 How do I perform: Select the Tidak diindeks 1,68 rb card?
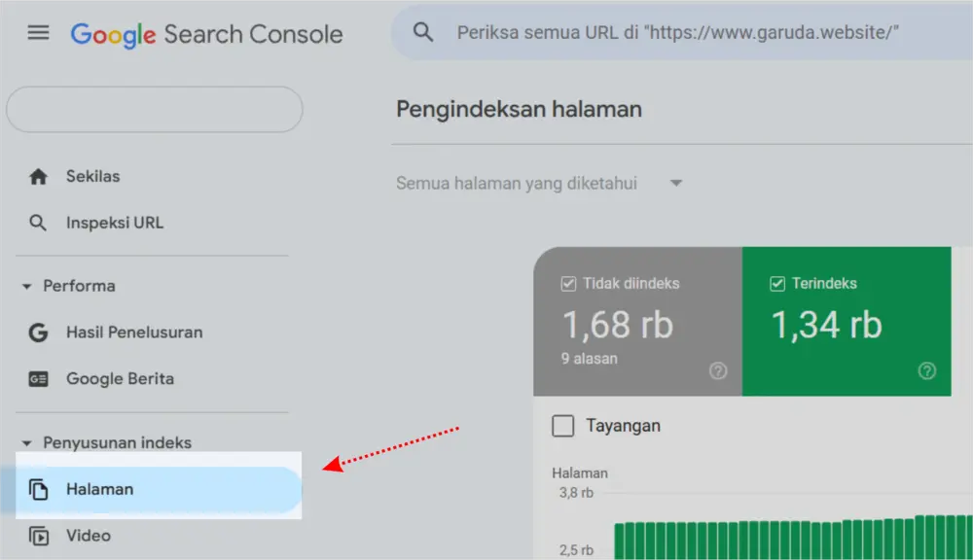(x=637, y=321)
